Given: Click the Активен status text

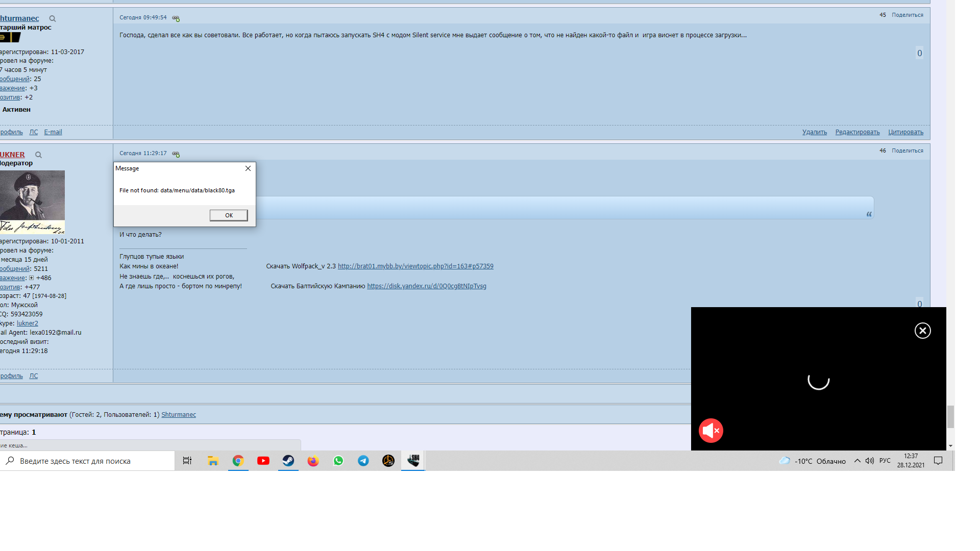Looking at the screenshot, I should coord(16,110).
